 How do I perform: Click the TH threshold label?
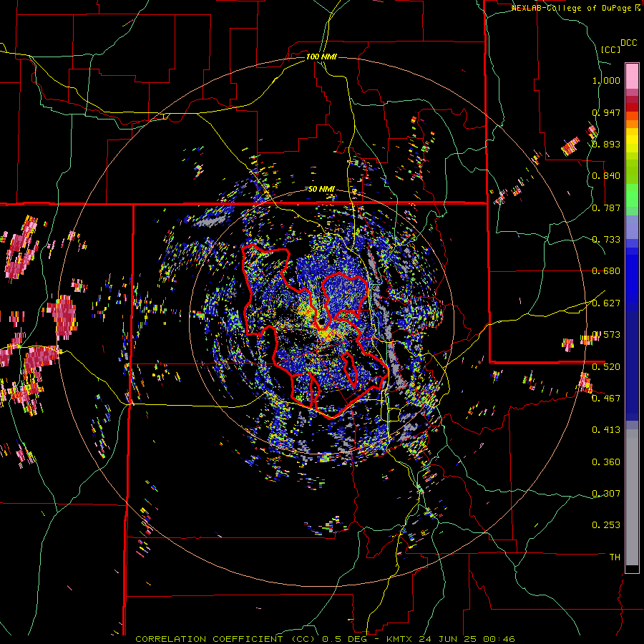(x=615, y=557)
